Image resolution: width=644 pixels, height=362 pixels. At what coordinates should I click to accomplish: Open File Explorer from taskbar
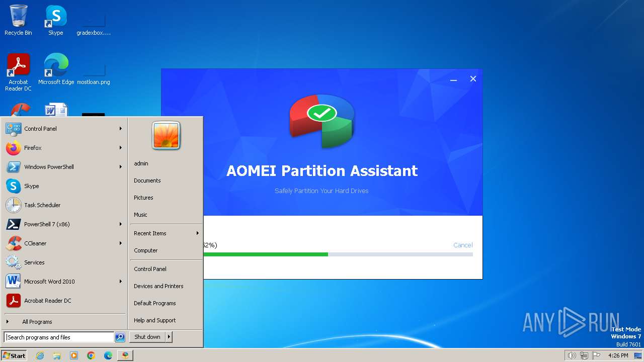57,355
